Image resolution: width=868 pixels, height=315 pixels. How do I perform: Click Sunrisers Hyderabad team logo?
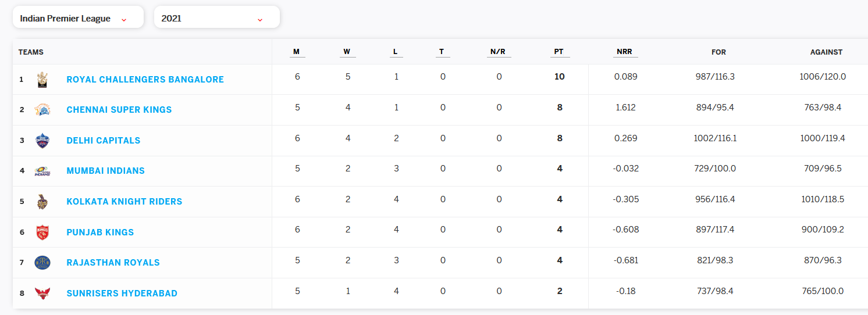point(42,293)
